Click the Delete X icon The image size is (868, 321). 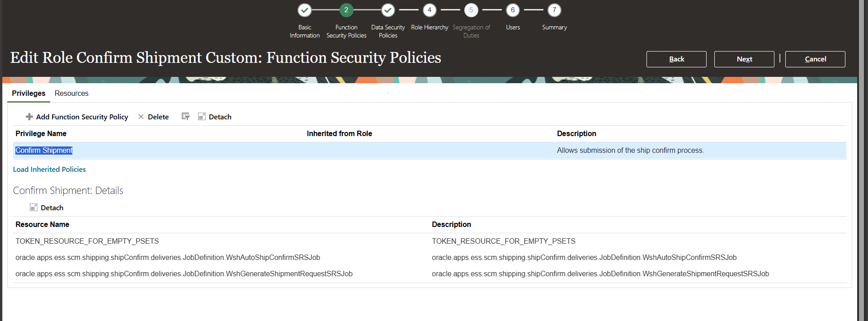pos(141,117)
